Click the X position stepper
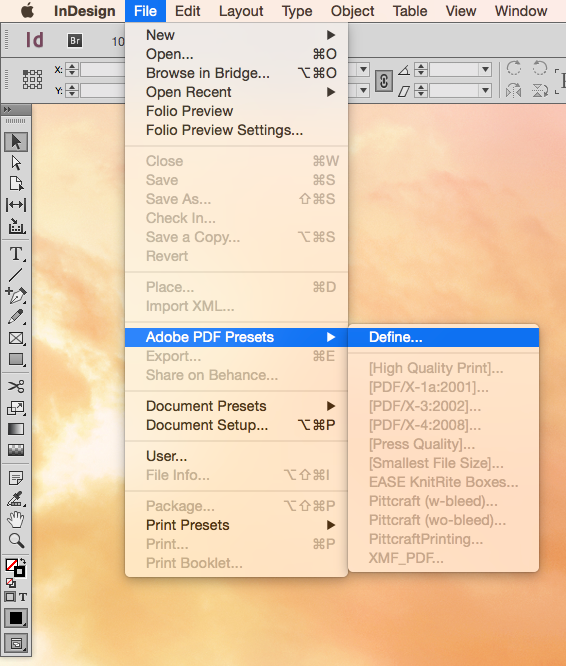 pyautogui.click(x=72, y=69)
